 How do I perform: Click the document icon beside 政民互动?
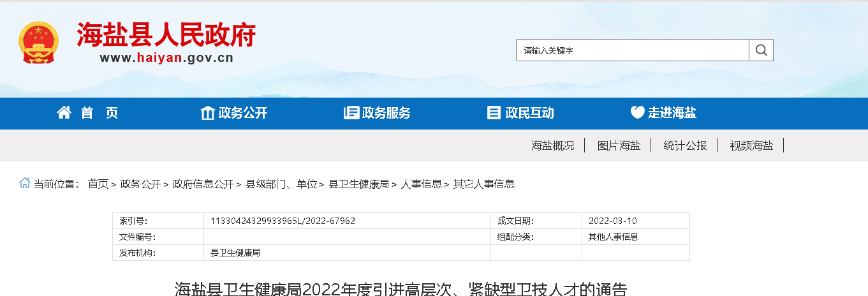tap(494, 113)
